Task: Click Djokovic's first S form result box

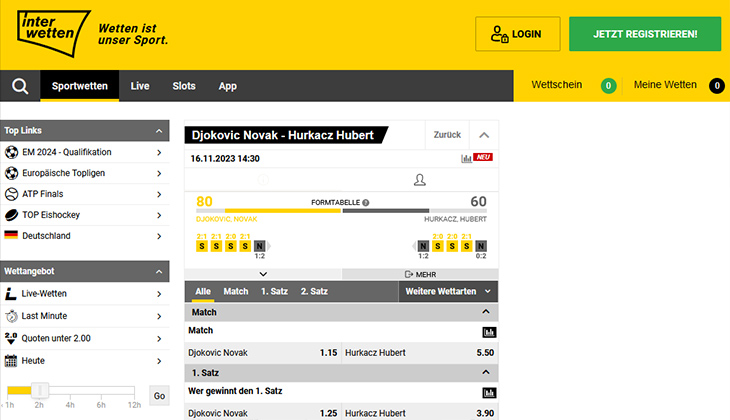Action: (202, 246)
